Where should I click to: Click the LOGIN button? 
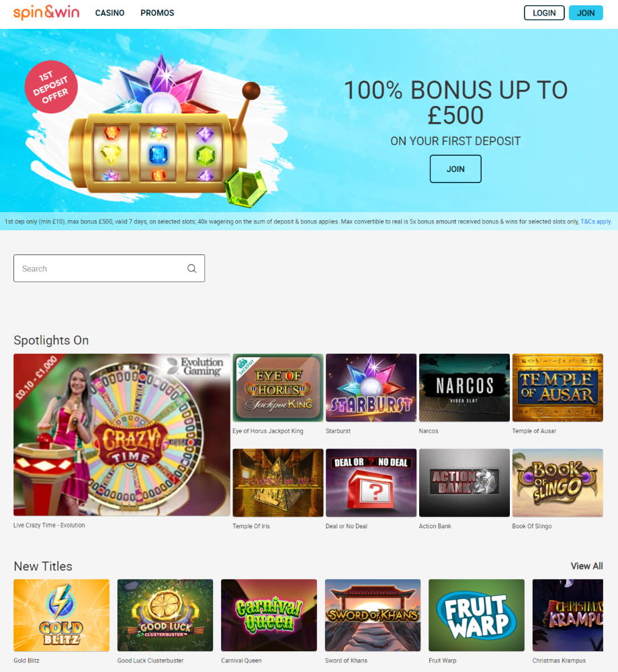coord(544,13)
